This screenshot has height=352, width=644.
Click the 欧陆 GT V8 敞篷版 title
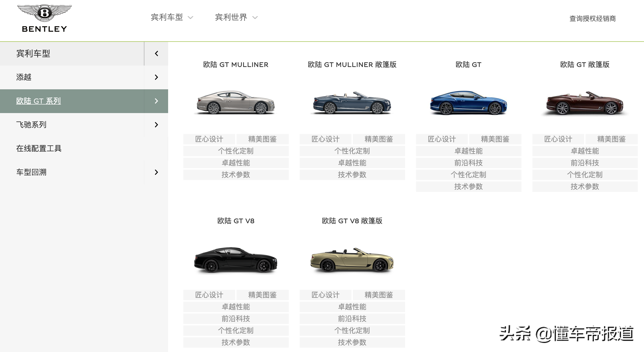352,221
